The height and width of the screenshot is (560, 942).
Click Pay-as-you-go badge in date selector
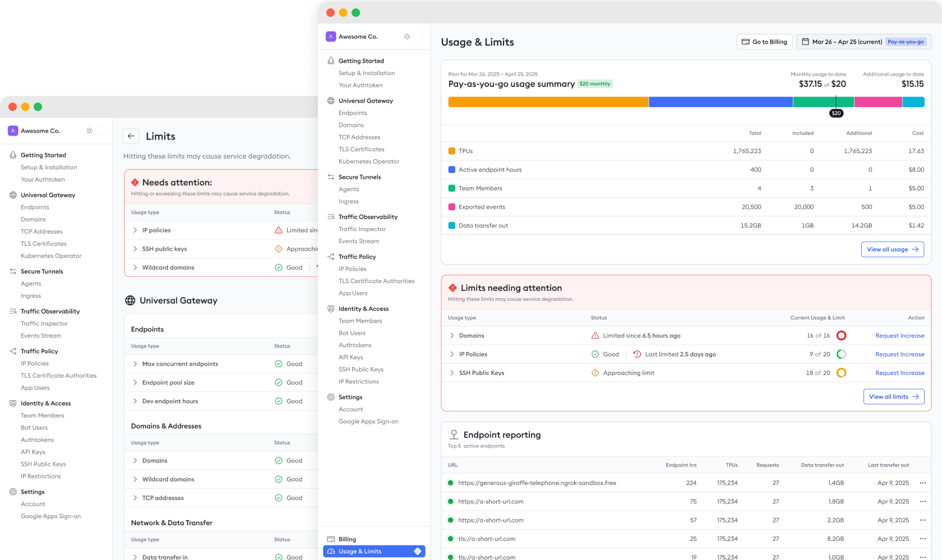[x=906, y=42]
